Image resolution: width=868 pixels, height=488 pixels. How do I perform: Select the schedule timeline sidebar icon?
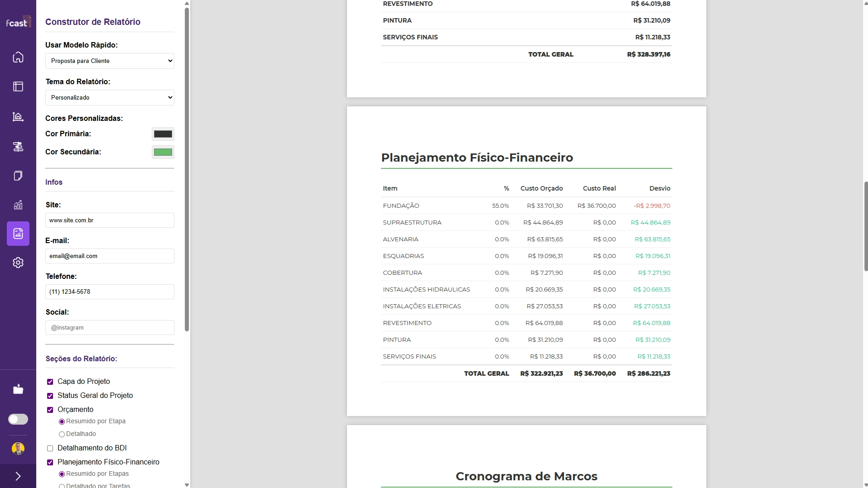(18, 147)
